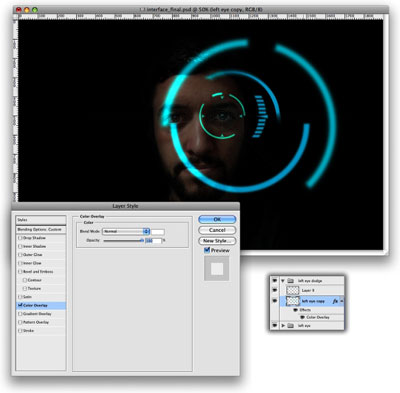Click the Opacity percentage input field

tap(153, 240)
